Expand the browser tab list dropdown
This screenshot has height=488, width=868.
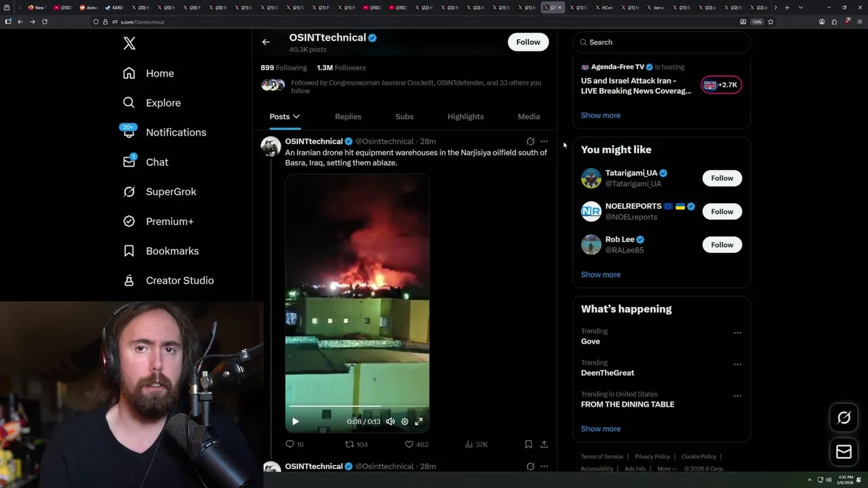pyautogui.click(x=801, y=7)
